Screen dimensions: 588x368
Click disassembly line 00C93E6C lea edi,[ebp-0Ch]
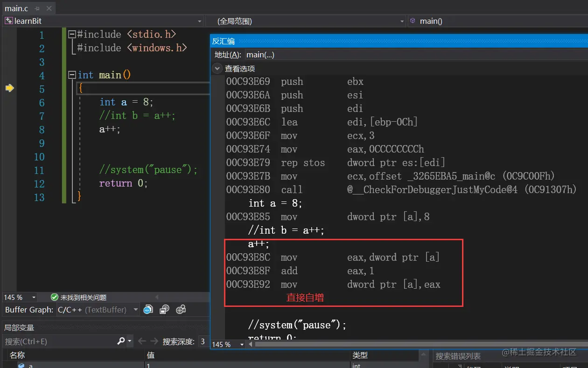(x=322, y=122)
